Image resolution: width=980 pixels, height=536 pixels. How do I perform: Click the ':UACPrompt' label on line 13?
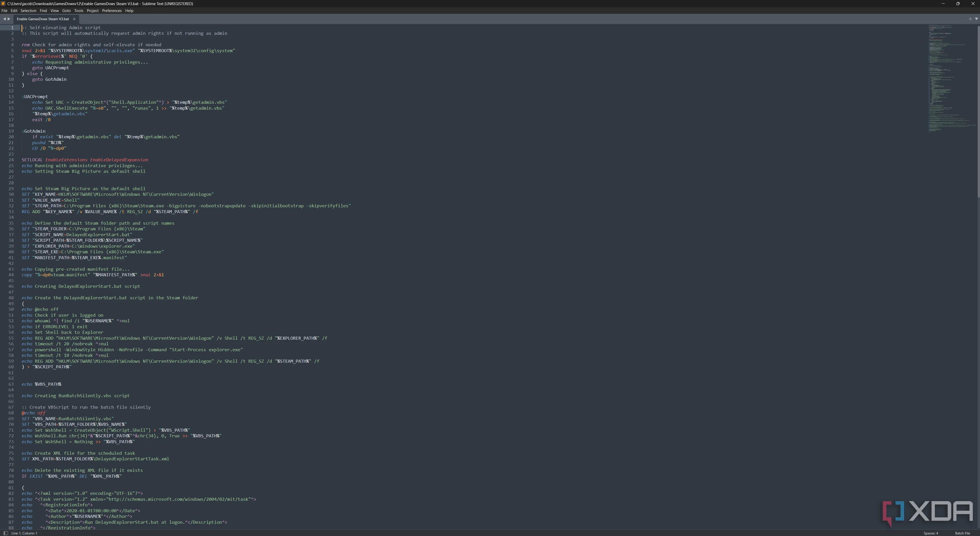34,97
